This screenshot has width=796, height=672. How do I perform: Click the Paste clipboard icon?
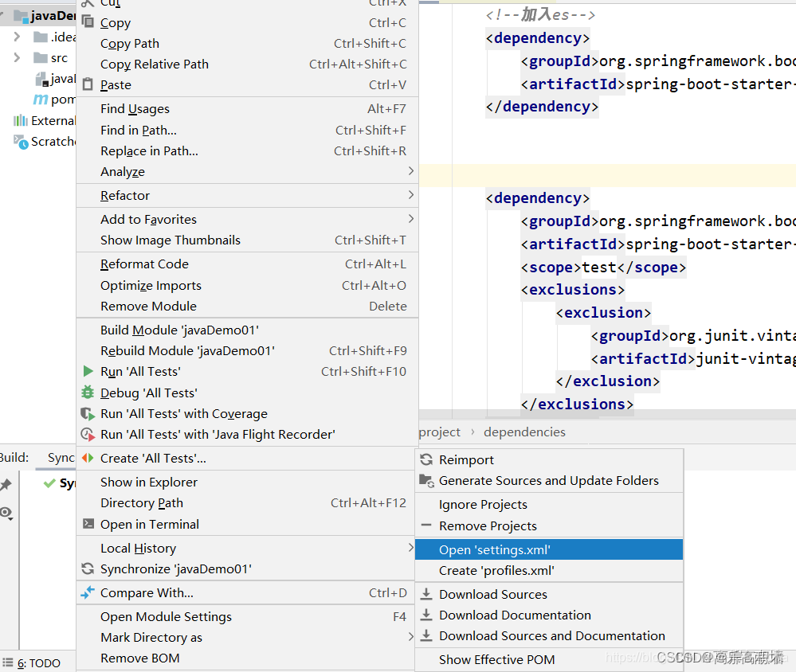[88, 84]
